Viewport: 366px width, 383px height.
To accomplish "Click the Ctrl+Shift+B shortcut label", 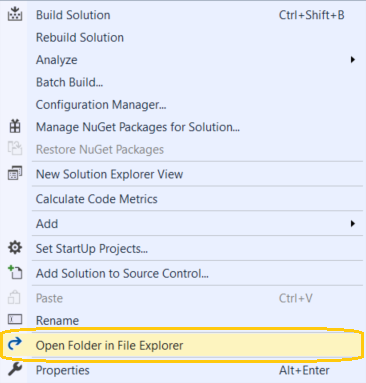I will pos(311,15).
